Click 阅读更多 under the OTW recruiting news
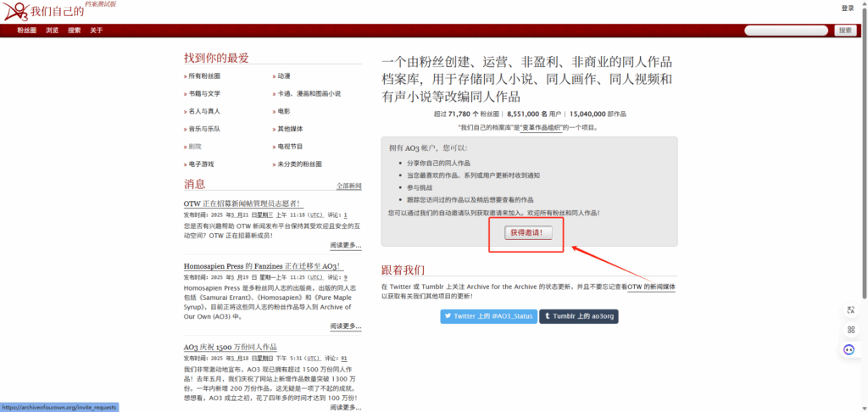The height and width of the screenshot is (412, 868). coord(346,245)
